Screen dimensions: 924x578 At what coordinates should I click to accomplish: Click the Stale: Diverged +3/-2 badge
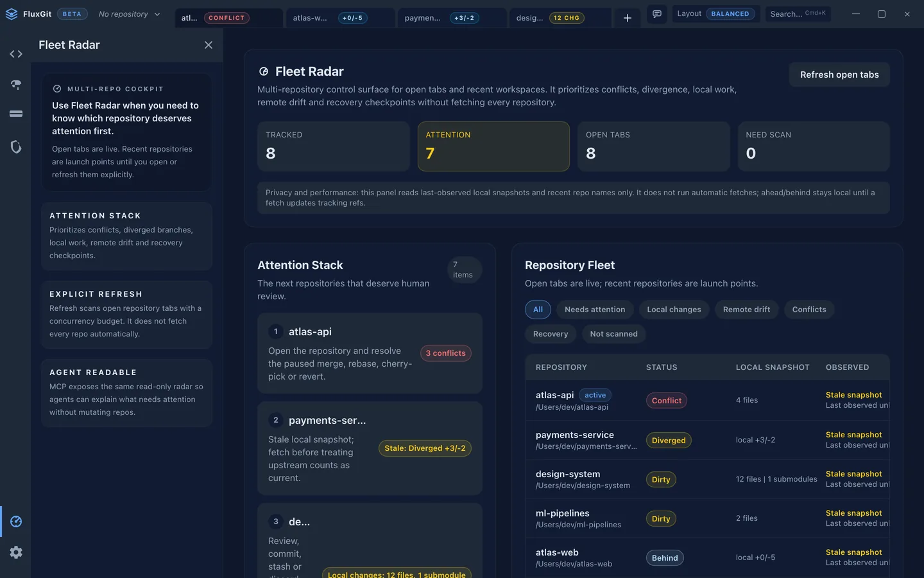tap(425, 448)
